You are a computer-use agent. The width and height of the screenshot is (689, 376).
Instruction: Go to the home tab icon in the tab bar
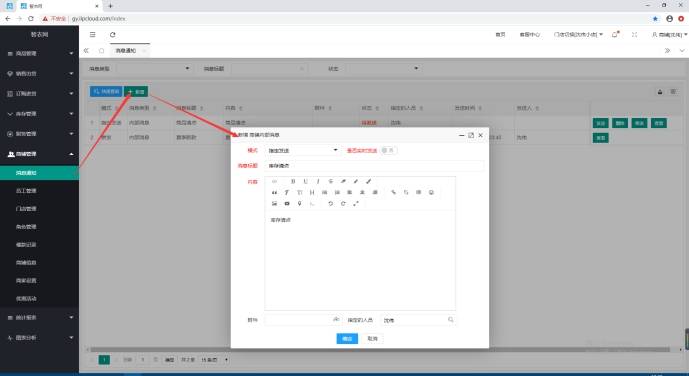click(102, 51)
